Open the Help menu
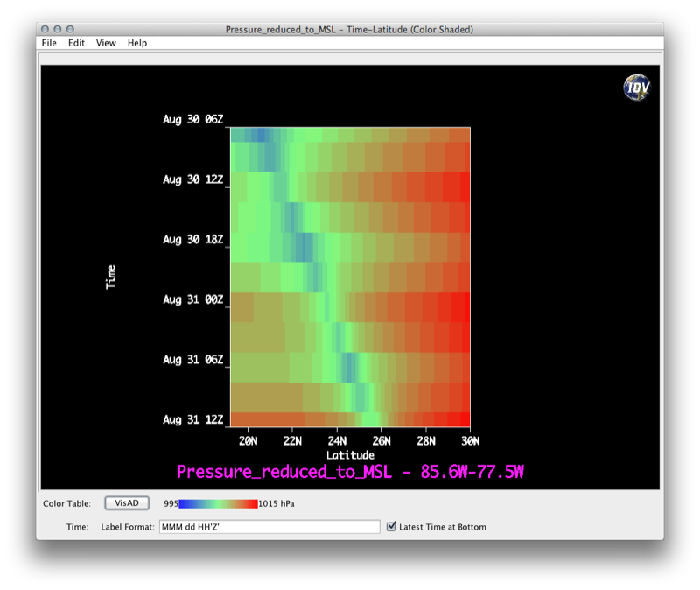This screenshot has width=700, height=590. point(137,43)
